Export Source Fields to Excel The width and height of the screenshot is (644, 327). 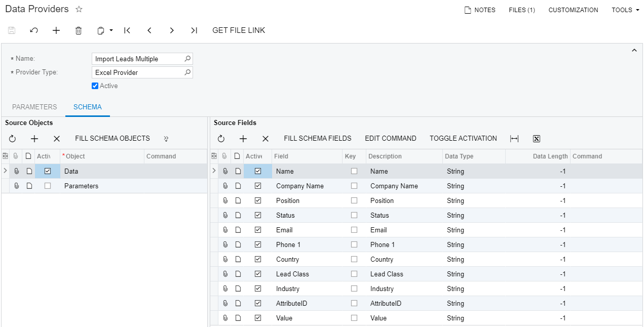[x=537, y=139]
